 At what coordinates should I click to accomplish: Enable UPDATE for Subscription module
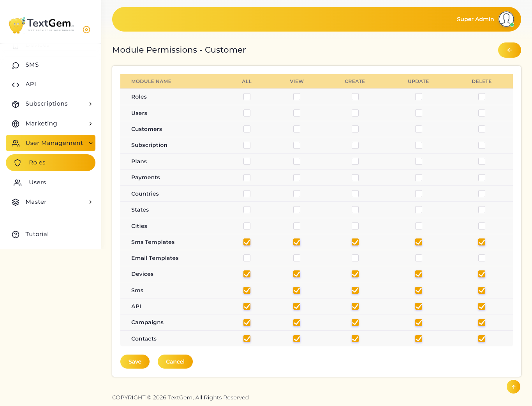point(419,145)
